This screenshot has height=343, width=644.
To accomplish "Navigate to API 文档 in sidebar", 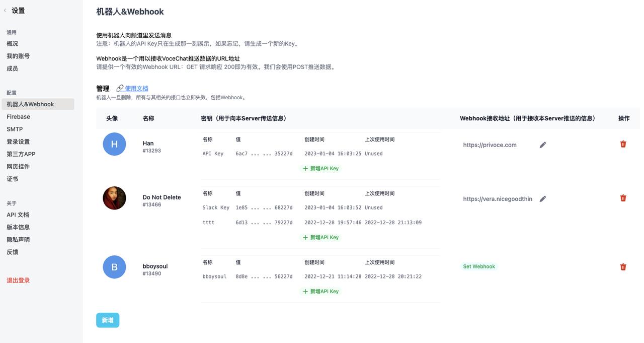I will [18, 215].
